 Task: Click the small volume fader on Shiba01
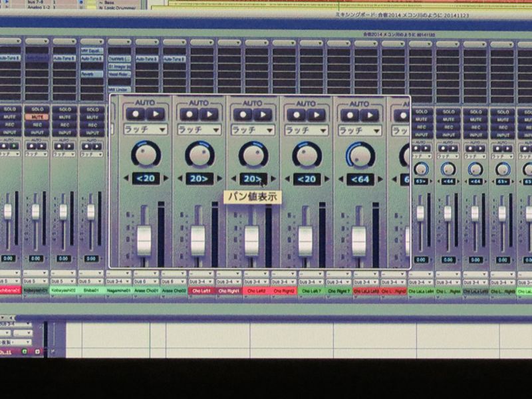pyautogui.click(x=90, y=212)
